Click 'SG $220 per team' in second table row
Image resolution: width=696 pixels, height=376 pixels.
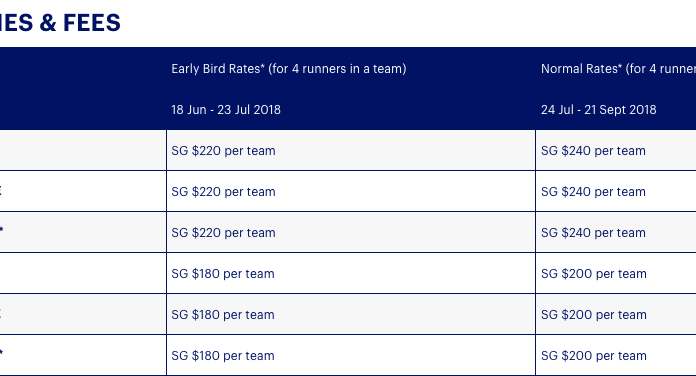(223, 192)
